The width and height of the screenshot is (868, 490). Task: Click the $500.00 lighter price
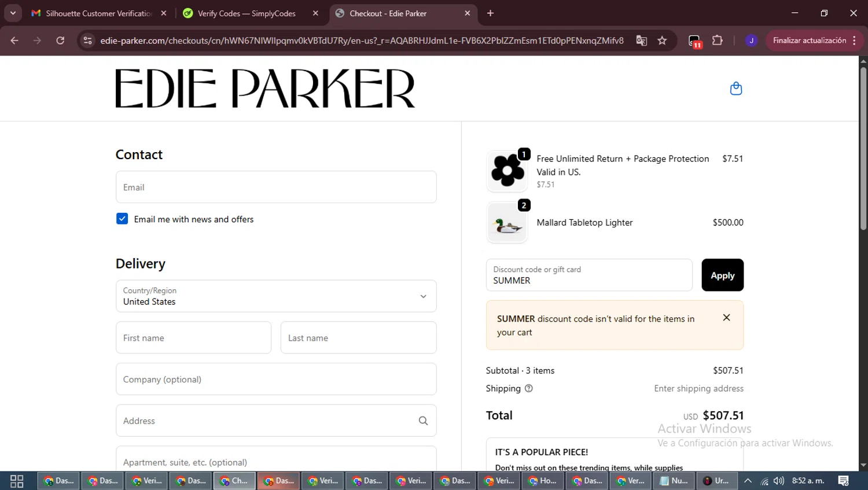click(x=728, y=223)
